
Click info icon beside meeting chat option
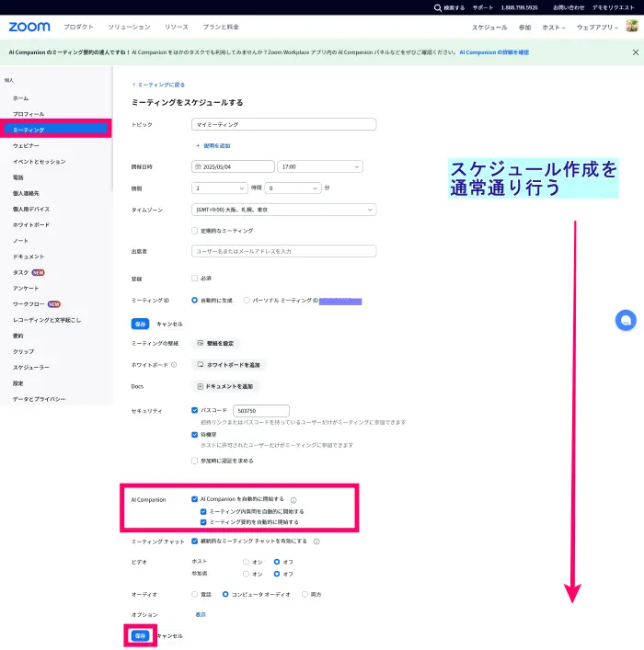coord(316,542)
